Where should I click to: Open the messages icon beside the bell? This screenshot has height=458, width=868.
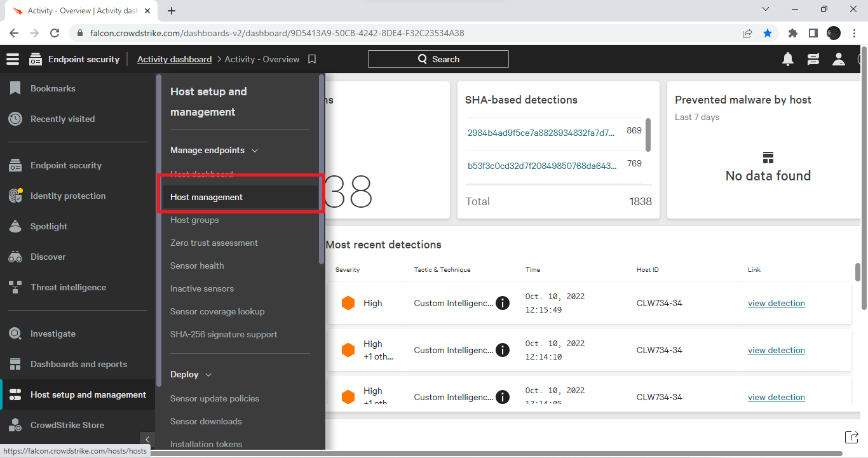813,59
